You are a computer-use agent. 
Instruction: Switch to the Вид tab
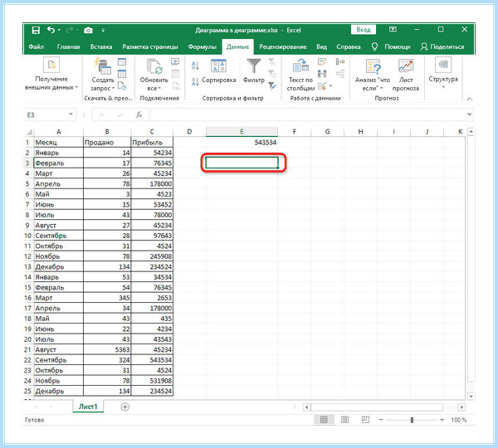tap(321, 47)
